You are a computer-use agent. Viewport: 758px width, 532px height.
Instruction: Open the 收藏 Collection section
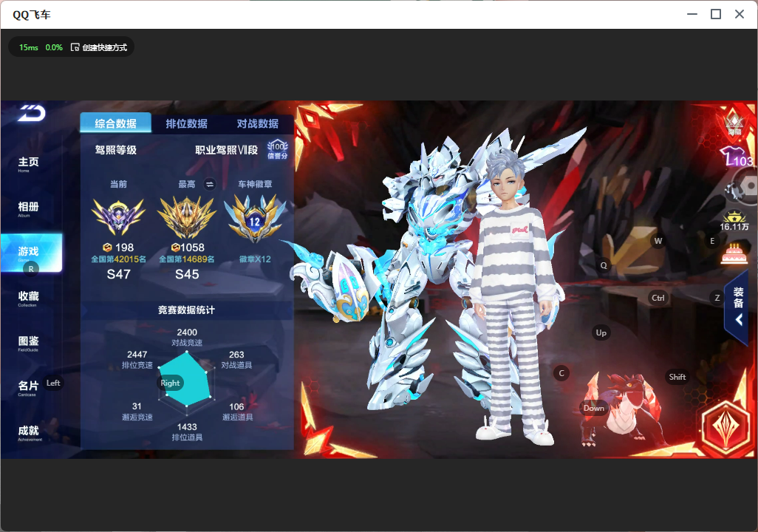[28, 299]
